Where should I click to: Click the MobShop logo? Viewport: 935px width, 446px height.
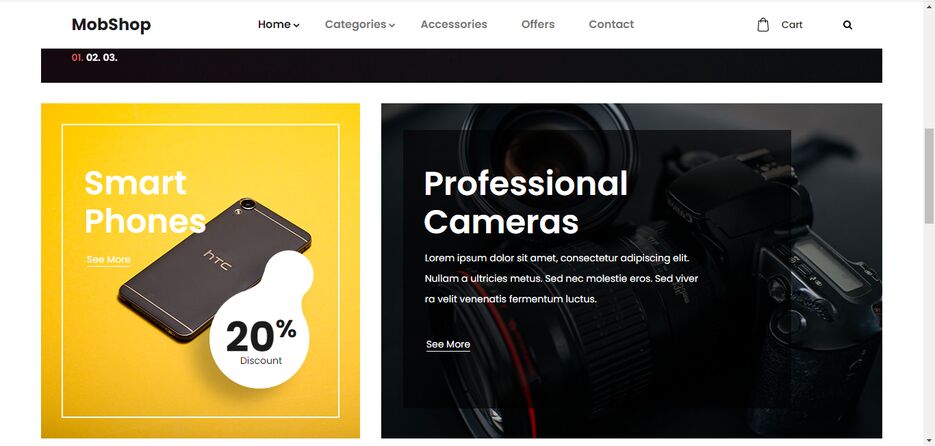pyautogui.click(x=111, y=24)
